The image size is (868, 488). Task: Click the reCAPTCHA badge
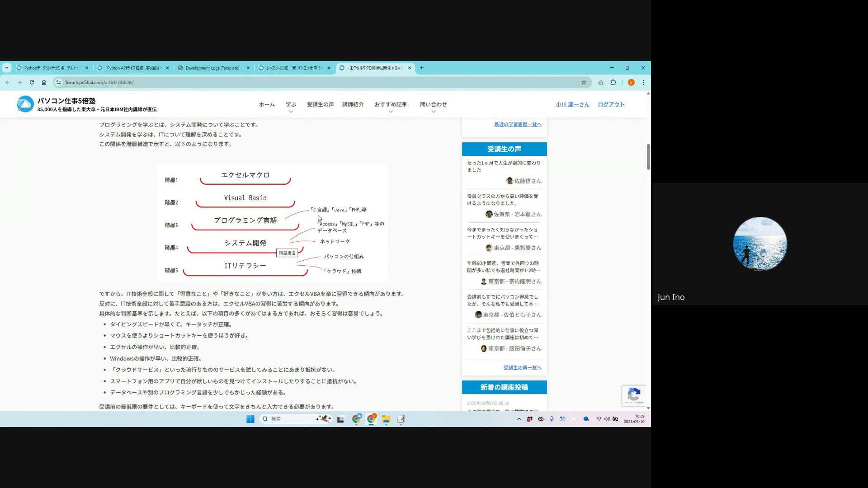pyautogui.click(x=634, y=395)
